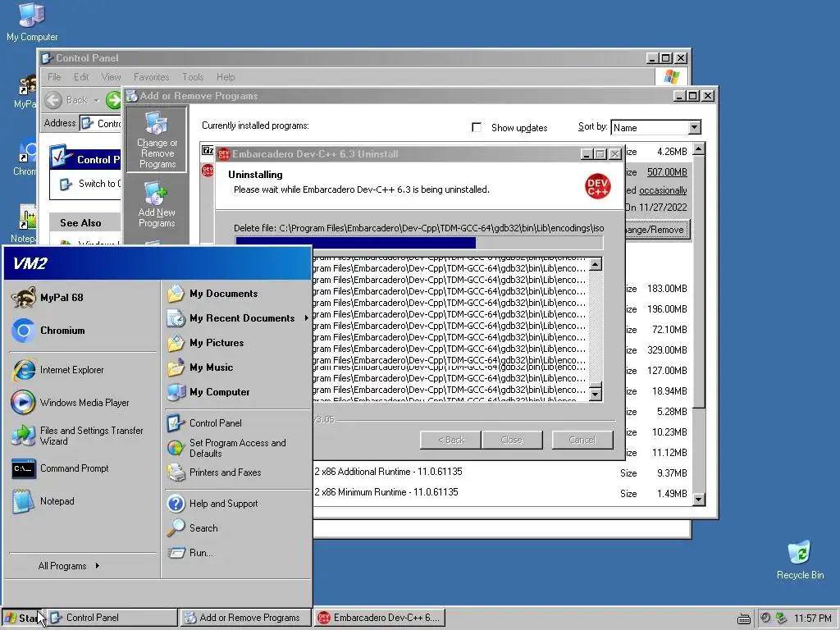The width and height of the screenshot is (840, 630).
Task: Click programs list scroll up arrow
Action: 698,148
